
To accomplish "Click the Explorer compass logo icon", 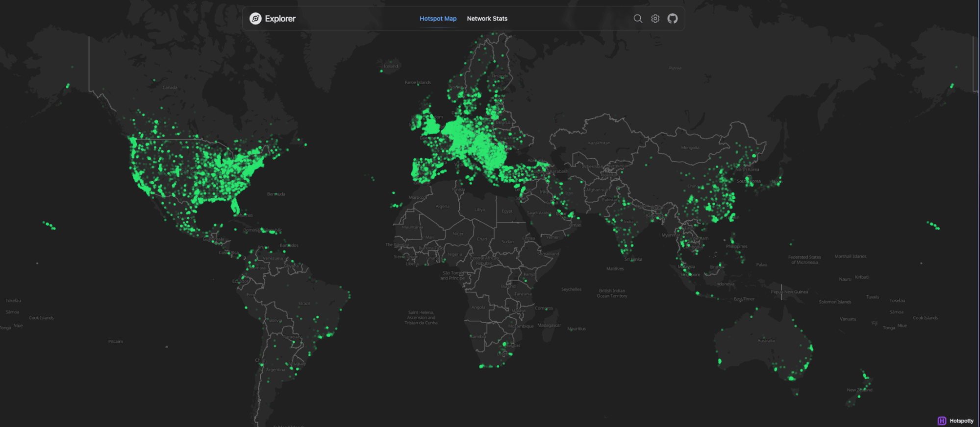I will [x=255, y=19].
